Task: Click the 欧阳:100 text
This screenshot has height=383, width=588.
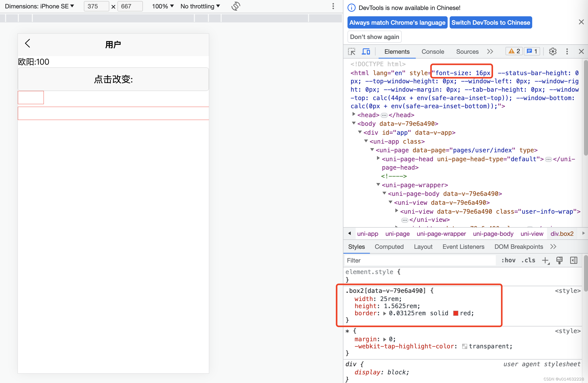Action: pyautogui.click(x=34, y=62)
